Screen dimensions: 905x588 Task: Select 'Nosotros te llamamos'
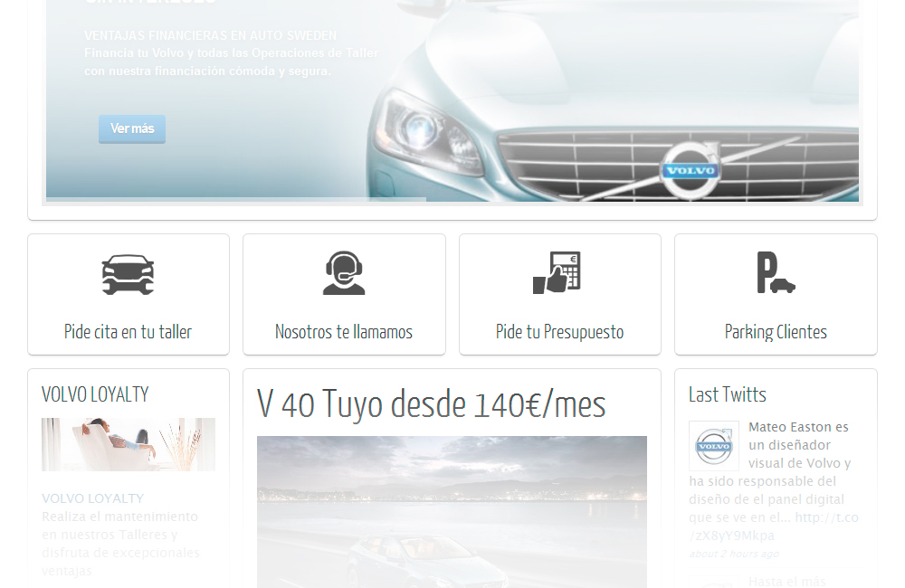344,332
